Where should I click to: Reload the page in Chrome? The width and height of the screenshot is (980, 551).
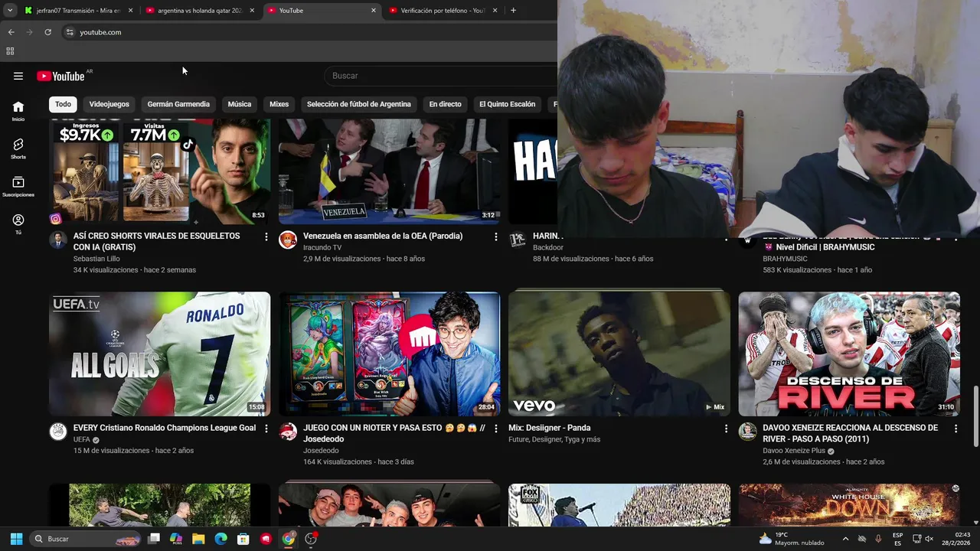[x=47, y=32]
